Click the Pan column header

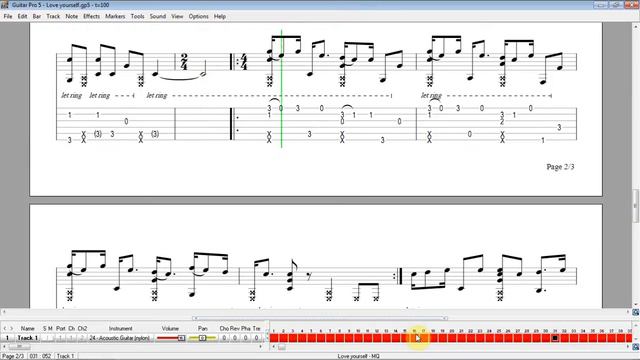coord(202,328)
